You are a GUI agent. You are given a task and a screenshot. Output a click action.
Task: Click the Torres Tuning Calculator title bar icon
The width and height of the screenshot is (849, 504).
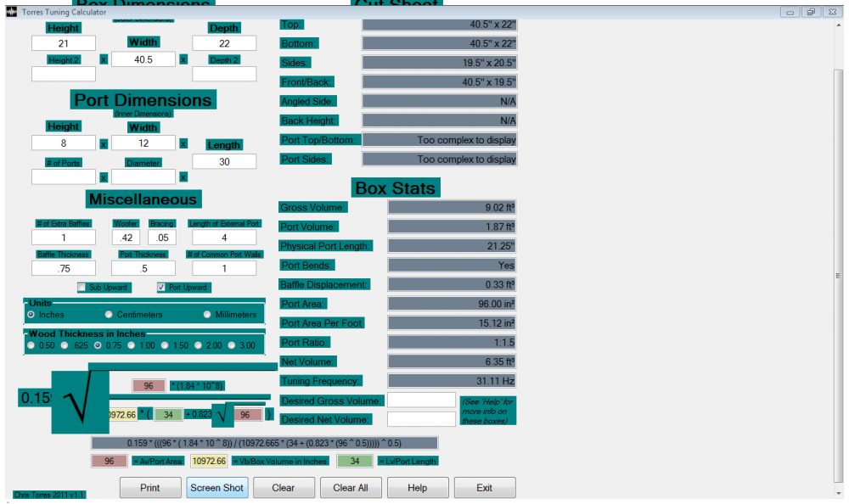coord(11,11)
